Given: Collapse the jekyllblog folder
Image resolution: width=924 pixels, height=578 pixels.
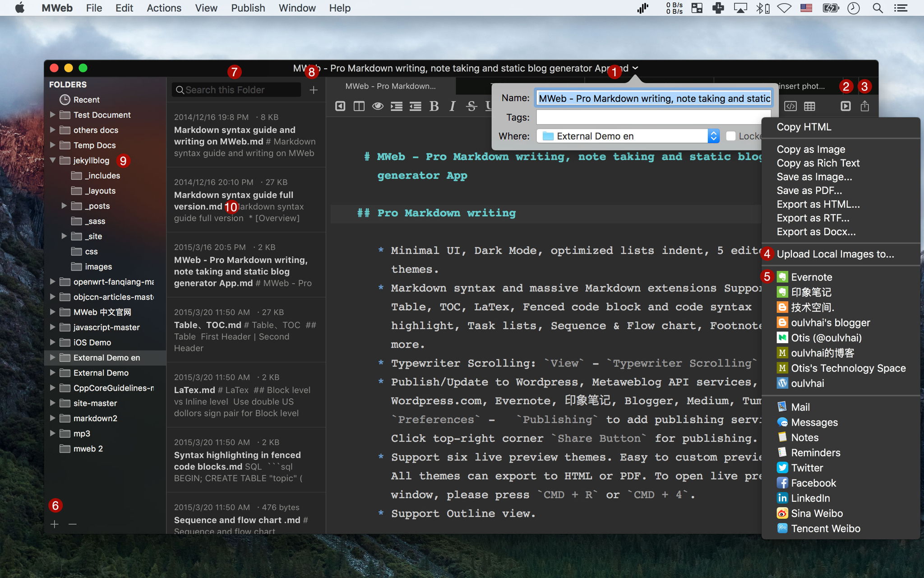Looking at the screenshot, I should 53,160.
